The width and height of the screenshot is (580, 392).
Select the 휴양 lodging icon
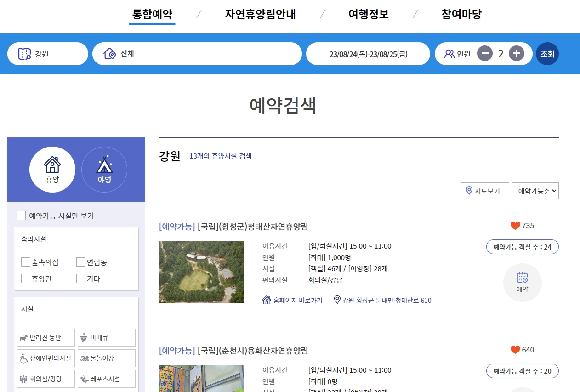tap(52, 169)
